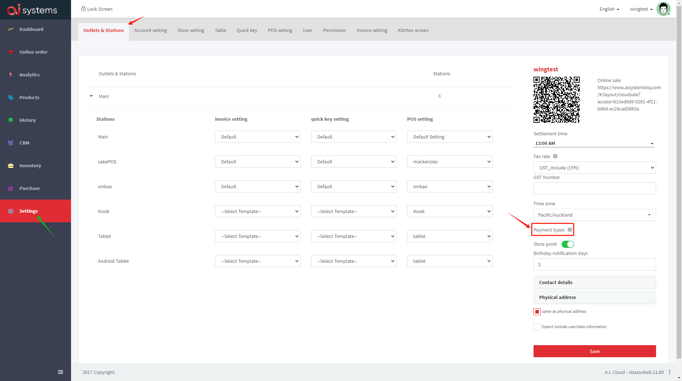
Task: Click the online sale QR code
Action: pyautogui.click(x=556, y=100)
